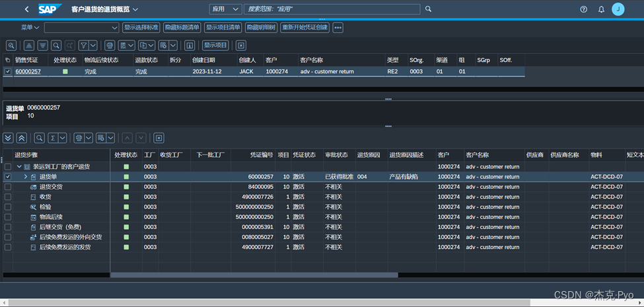
Task: Open sum sigma dropdown arrow in lower toolbar
Action: [63, 138]
